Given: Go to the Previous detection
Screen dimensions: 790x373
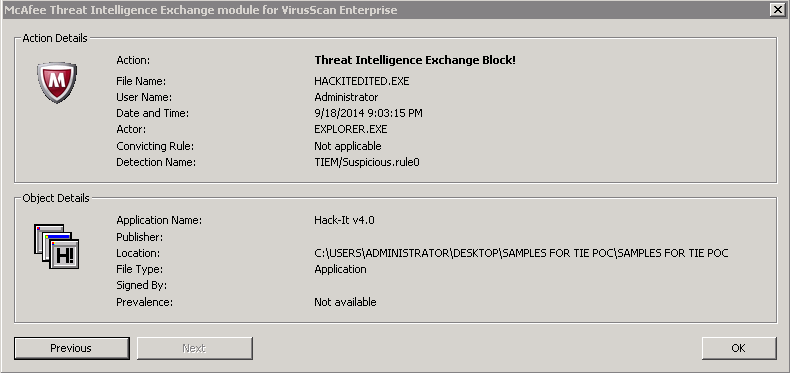Looking at the screenshot, I should tap(71, 348).
